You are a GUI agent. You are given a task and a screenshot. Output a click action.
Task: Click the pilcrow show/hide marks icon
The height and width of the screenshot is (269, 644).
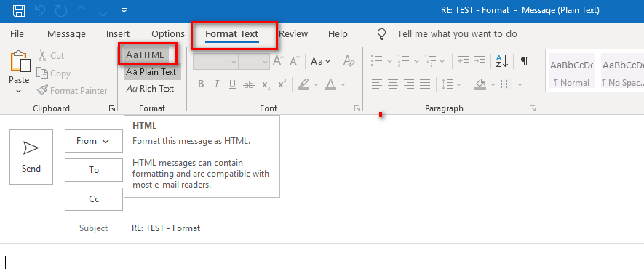pos(524,62)
